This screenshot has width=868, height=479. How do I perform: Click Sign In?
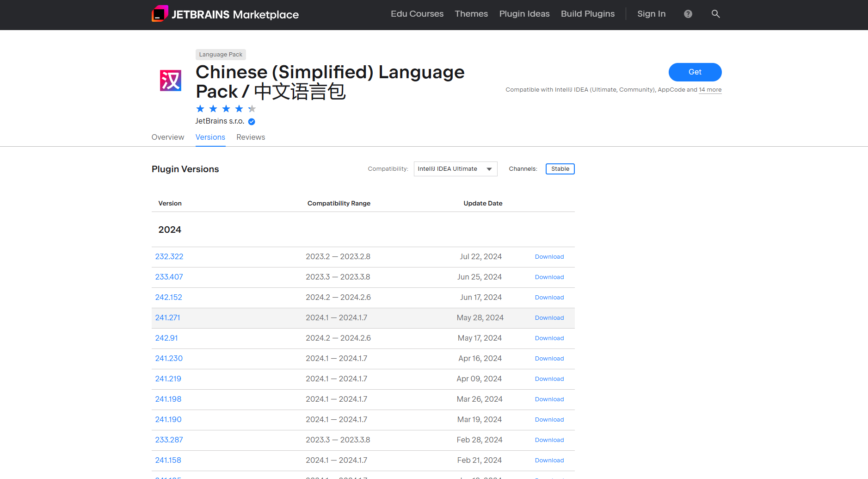click(x=651, y=14)
